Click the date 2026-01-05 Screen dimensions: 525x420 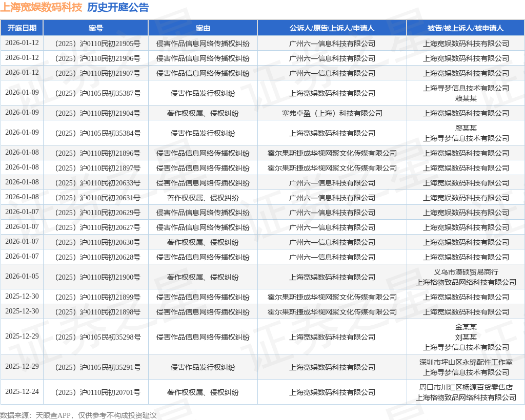pyautogui.click(x=22, y=276)
